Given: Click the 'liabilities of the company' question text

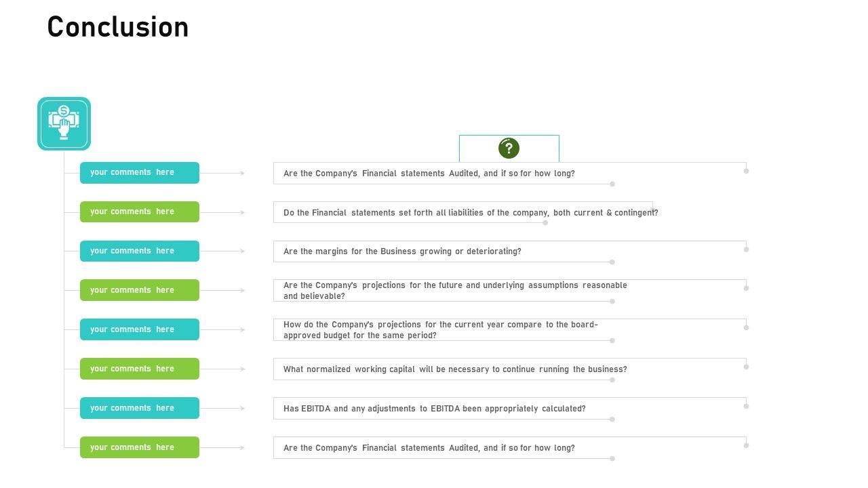Looking at the screenshot, I should tap(471, 213).
